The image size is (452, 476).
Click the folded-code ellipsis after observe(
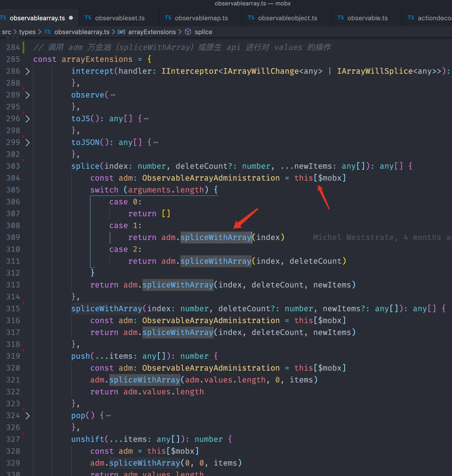coord(113,95)
